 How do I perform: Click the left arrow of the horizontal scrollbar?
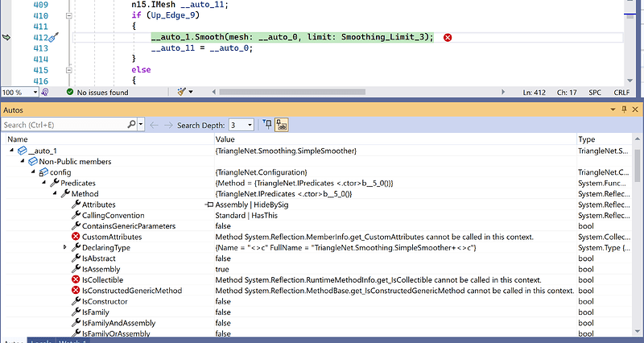[x=213, y=92]
